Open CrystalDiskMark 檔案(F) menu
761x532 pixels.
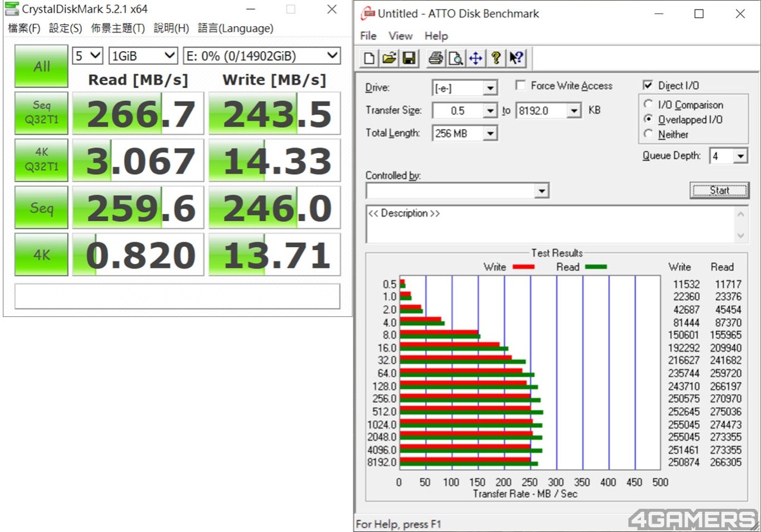pyautogui.click(x=24, y=29)
